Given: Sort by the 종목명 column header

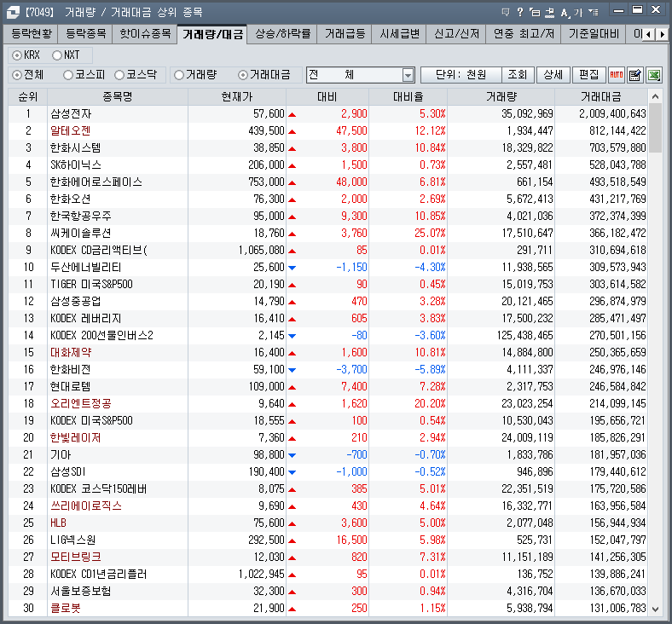Looking at the screenshot, I should tap(118, 97).
